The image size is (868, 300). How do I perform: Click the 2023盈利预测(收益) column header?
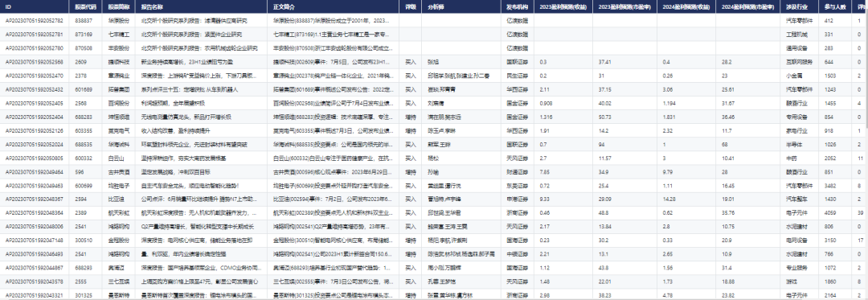click(563, 7)
